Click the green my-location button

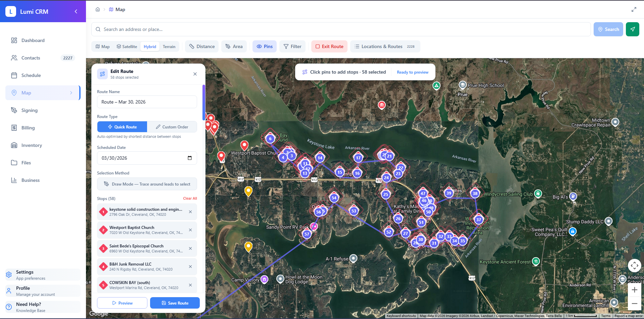point(632,29)
